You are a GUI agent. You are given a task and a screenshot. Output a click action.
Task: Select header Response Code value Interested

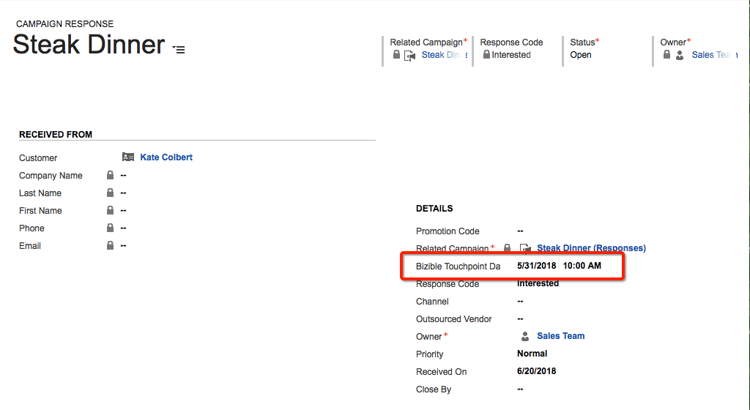pyautogui.click(x=511, y=55)
